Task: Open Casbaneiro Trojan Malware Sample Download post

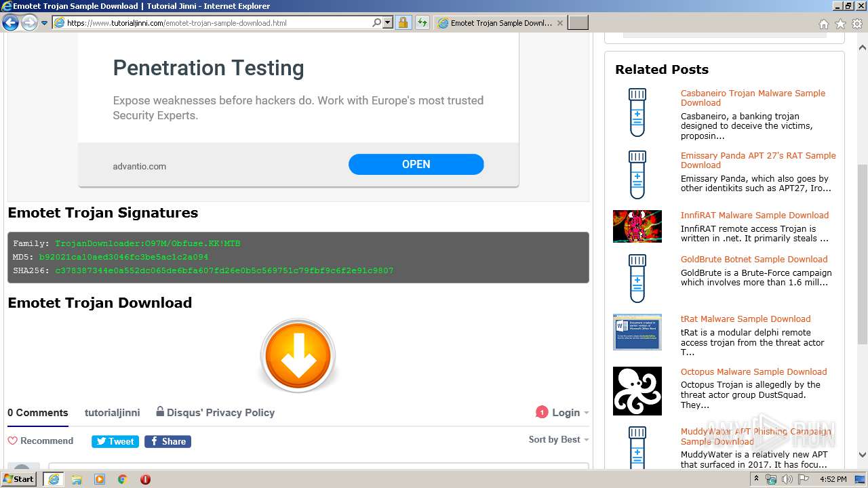Action: [753, 98]
